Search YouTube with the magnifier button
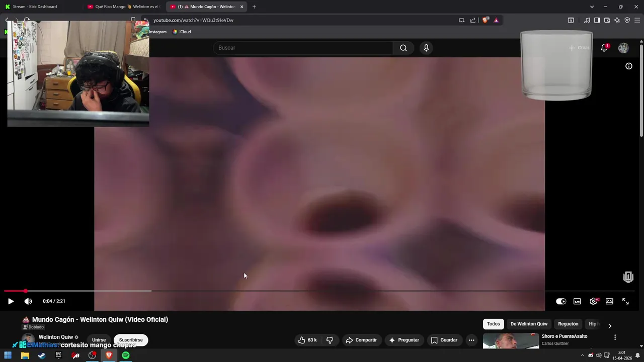 404,48
